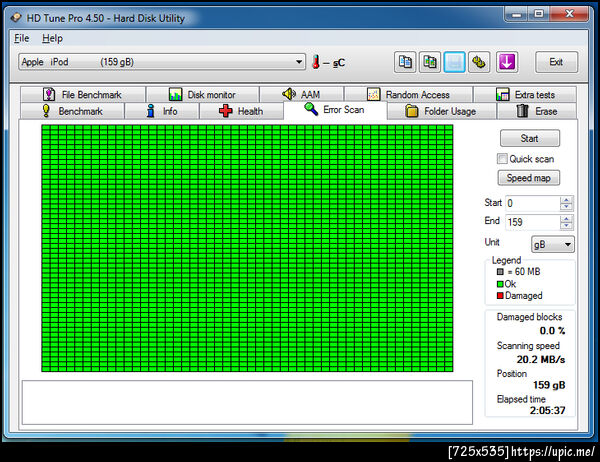The height and width of the screenshot is (462, 600).
Task: Click the 'Scanning speed' label
Action: tap(528, 346)
